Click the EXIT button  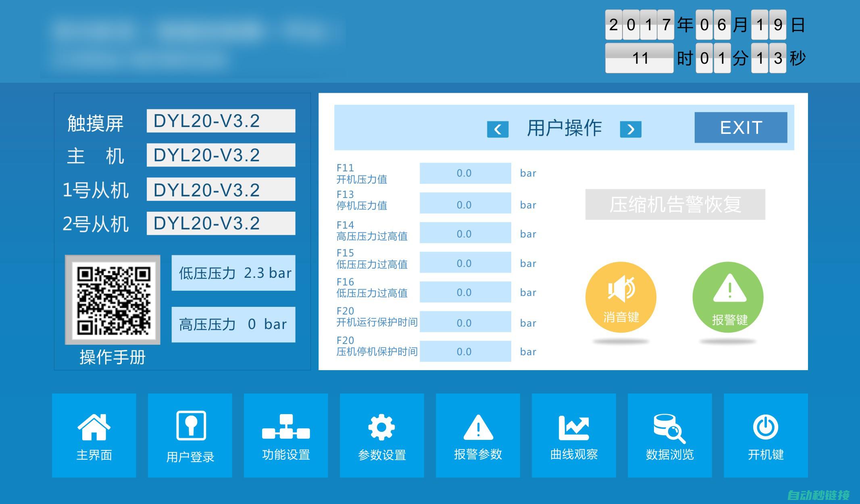(741, 127)
